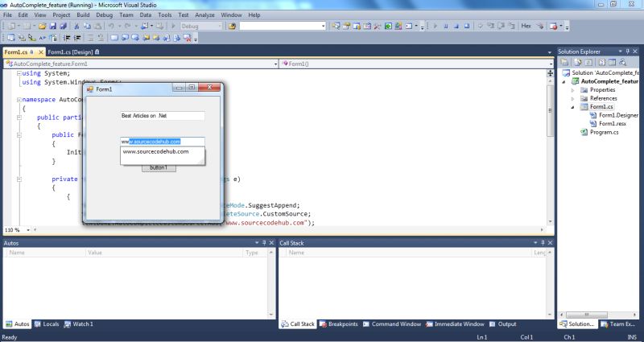Expand the References node in Solution Explorer

(x=572, y=98)
